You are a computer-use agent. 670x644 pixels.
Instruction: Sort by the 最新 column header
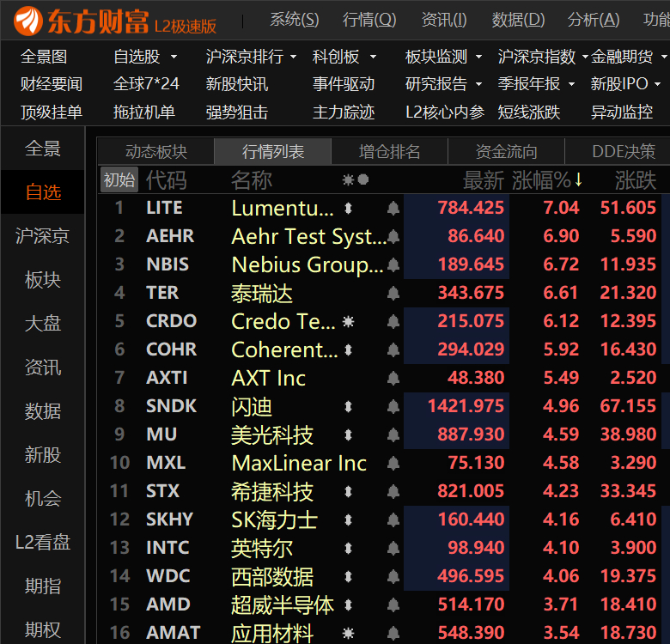coord(484,180)
